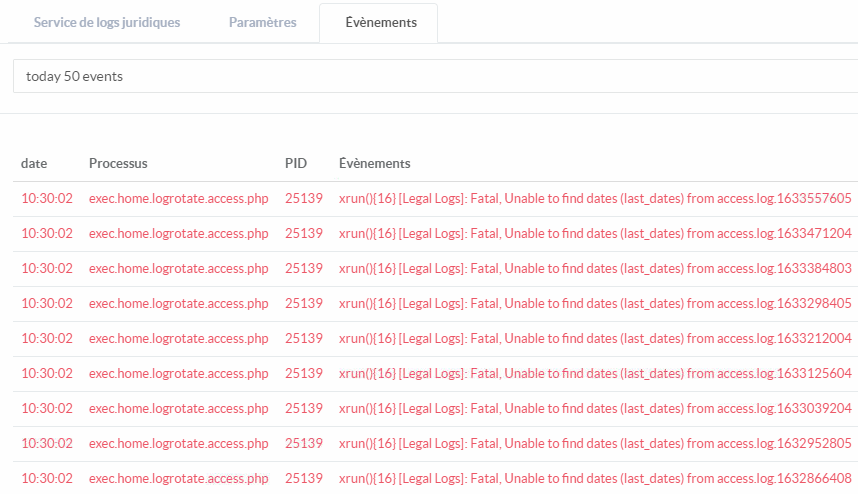Click the last event, access.log.1632866408
Viewport: 858px width, 494px height.
click(595, 479)
